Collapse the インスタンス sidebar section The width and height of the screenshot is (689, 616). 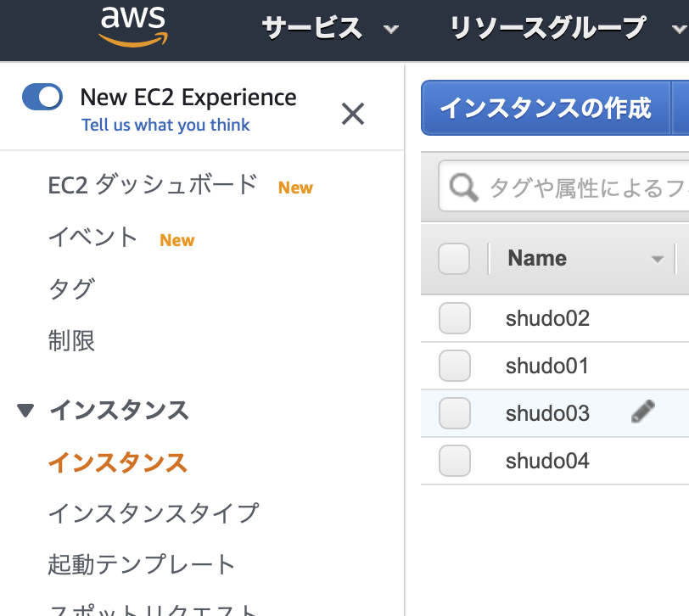pyautogui.click(x=25, y=411)
